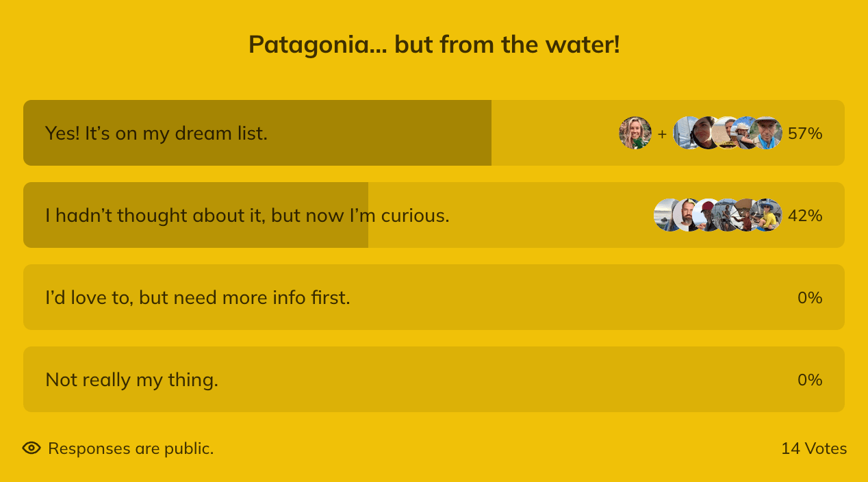
Task: Click the sailboat sail avatar in the 57% row
Action: pyautogui.click(x=682, y=133)
